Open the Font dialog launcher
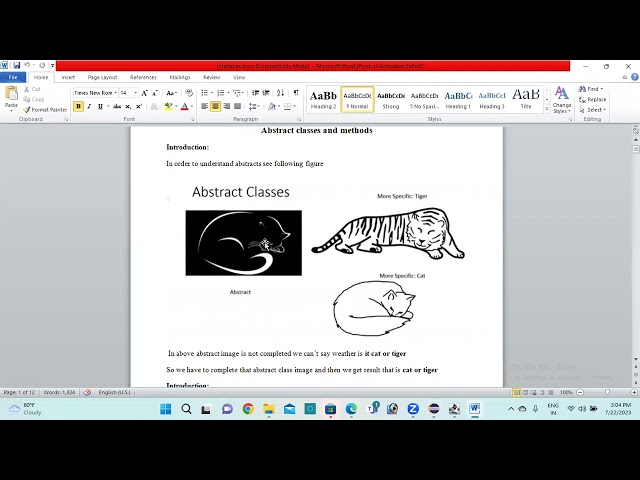Screen dimensions: 640x480 192,120
